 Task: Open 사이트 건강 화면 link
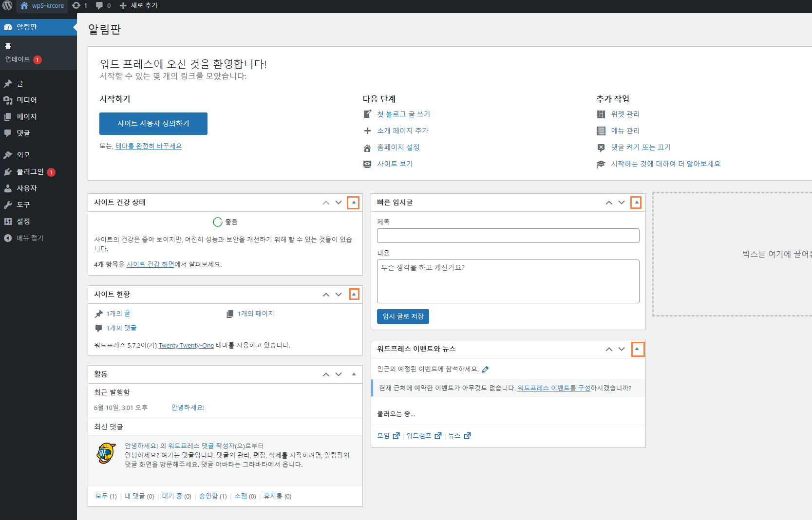tap(151, 264)
